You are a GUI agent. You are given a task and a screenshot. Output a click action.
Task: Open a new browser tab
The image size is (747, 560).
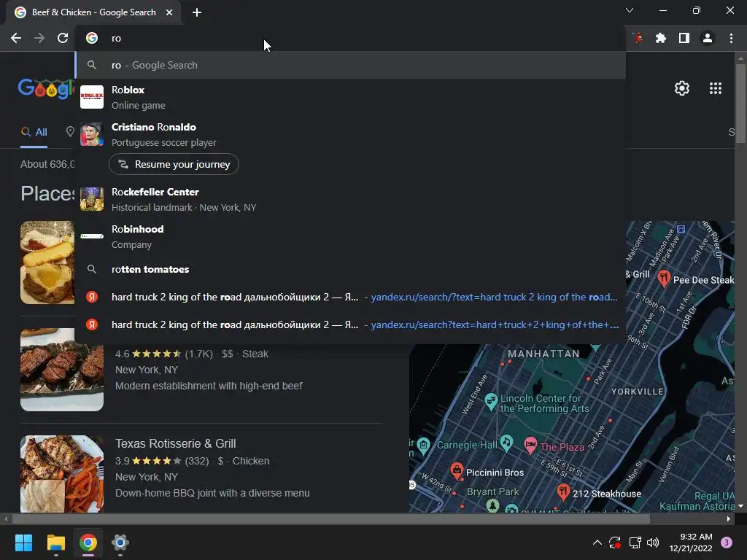tap(197, 12)
